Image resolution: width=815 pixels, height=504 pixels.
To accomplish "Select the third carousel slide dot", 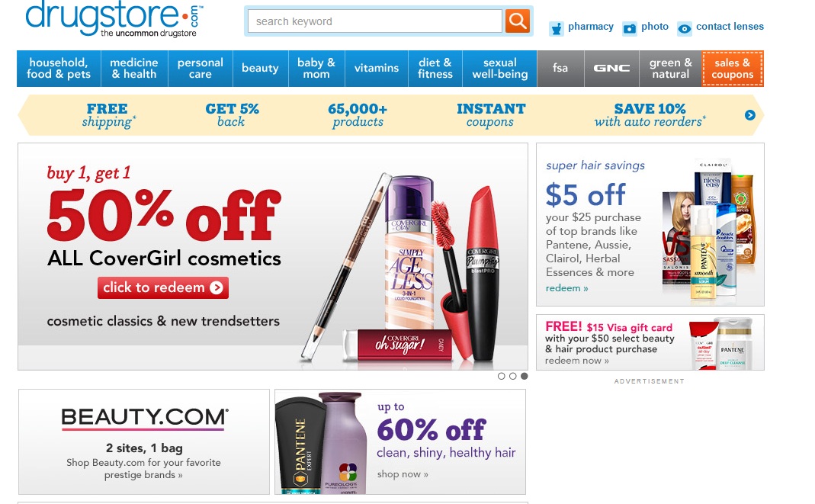I will click(524, 376).
